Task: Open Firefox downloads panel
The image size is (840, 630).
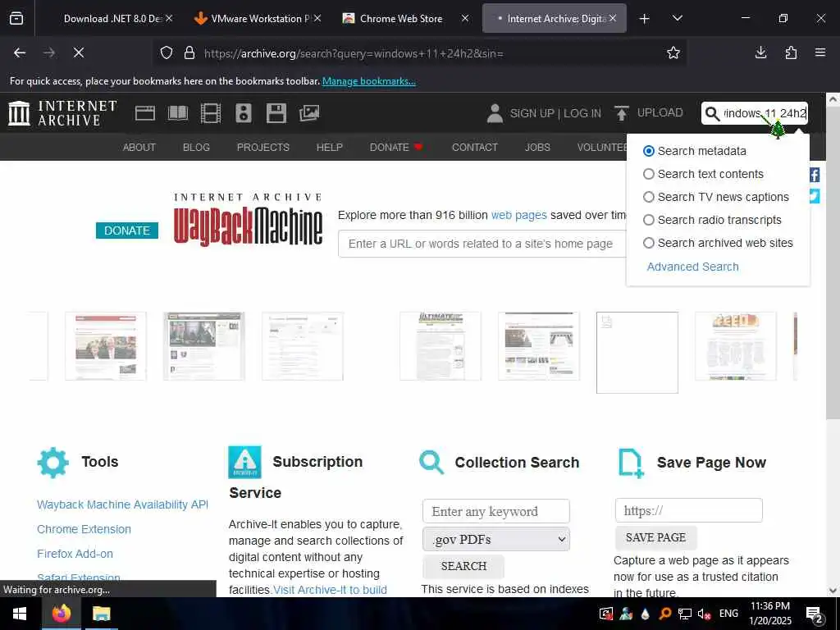Action: (x=760, y=52)
